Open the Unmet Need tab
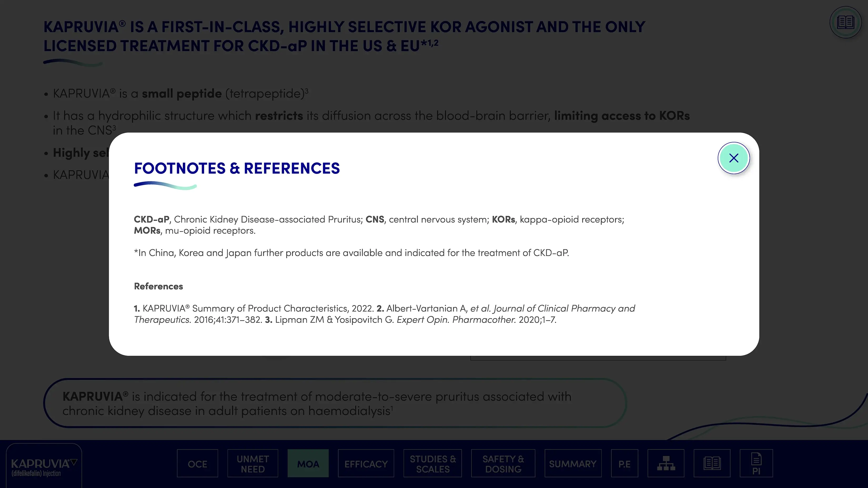 (253, 464)
